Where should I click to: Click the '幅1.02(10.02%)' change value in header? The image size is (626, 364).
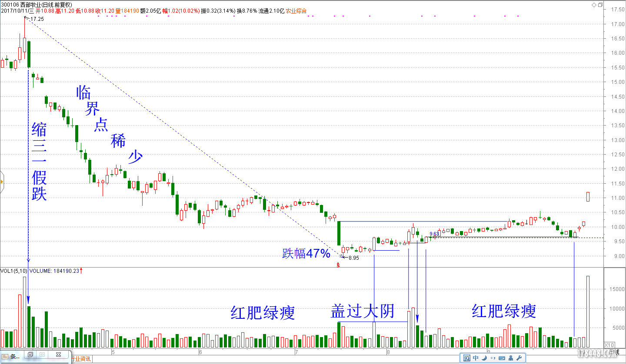(180, 10)
